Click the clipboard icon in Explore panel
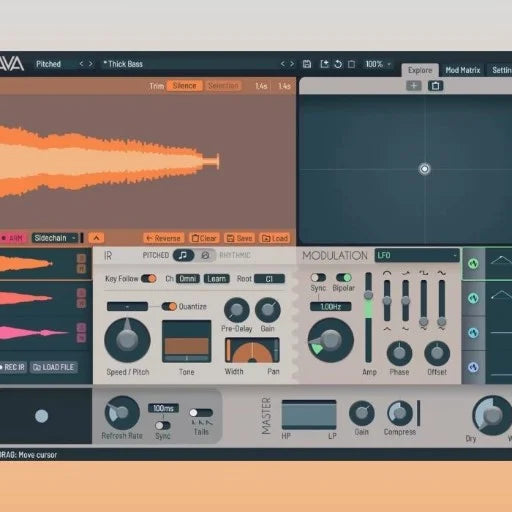512x512 pixels. click(435, 86)
